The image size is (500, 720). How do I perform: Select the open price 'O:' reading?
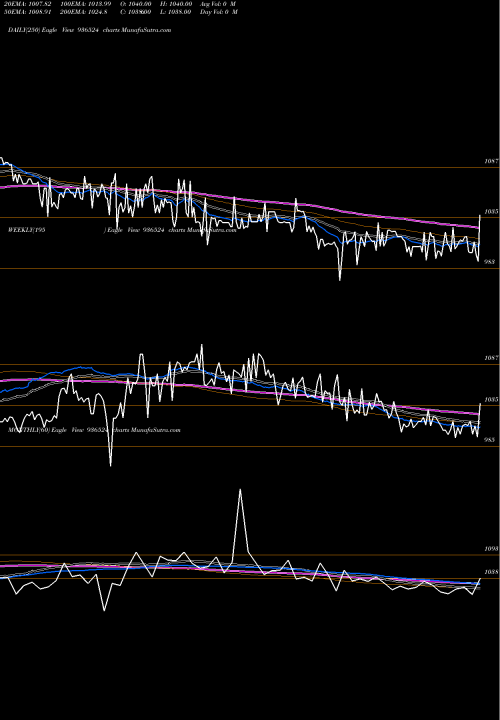click(x=135, y=4)
